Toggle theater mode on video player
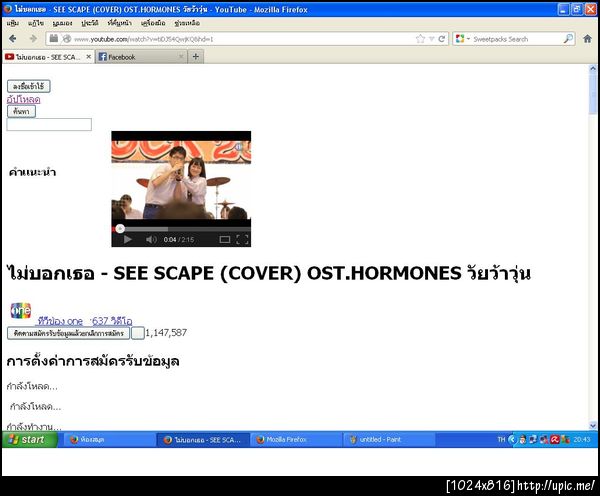 coord(225,240)
